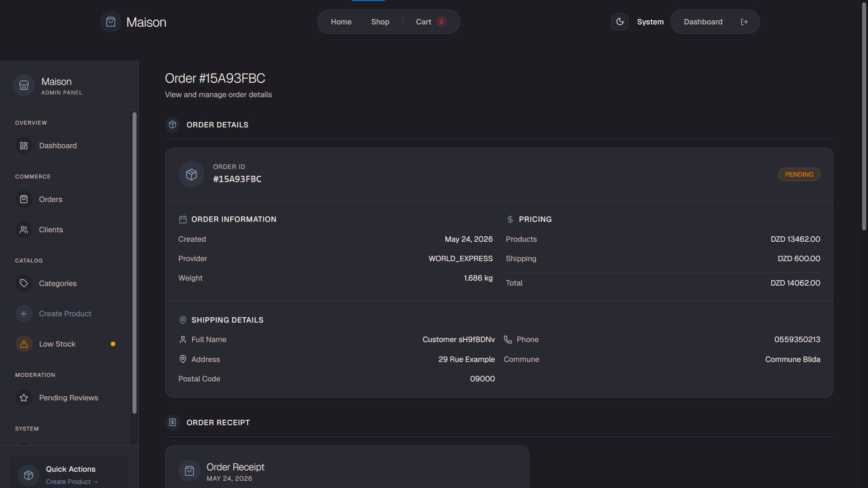Click the Low Stock warning triangle icon
The width and height of the screenshot is (868, 488).
24,344
